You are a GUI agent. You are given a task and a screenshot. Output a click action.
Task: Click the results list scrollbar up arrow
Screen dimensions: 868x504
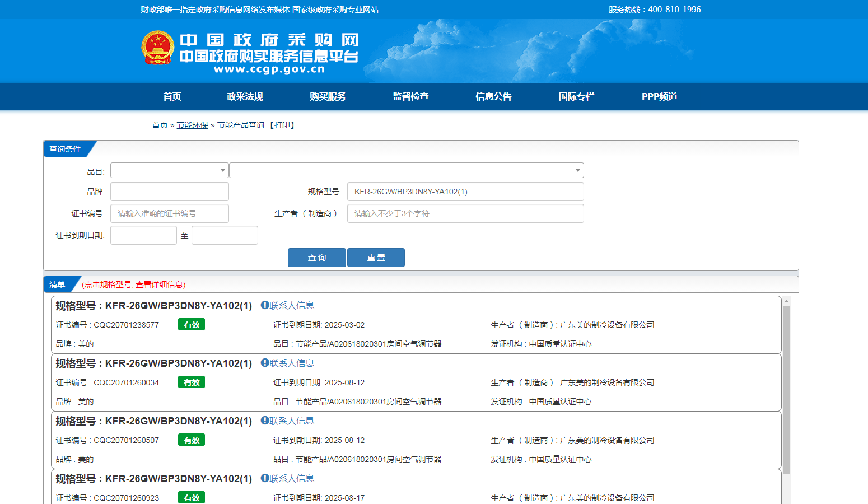pos(786,301)
